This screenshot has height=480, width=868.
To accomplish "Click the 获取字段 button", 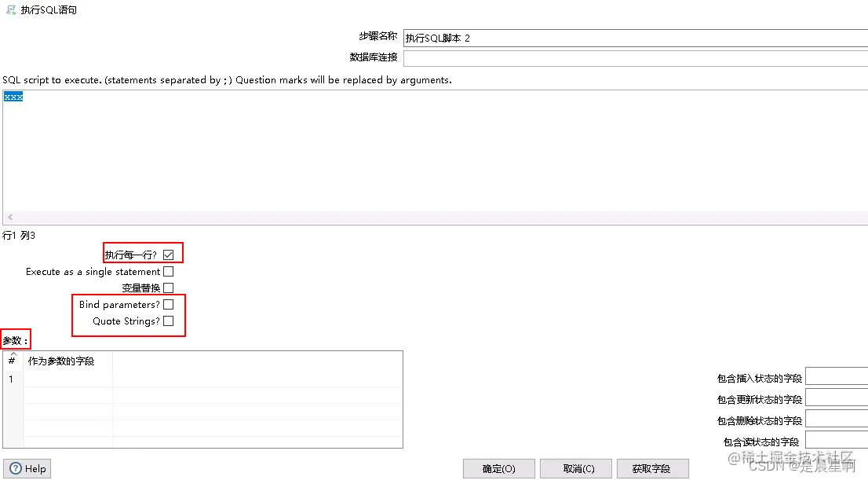I will (652, 468).
